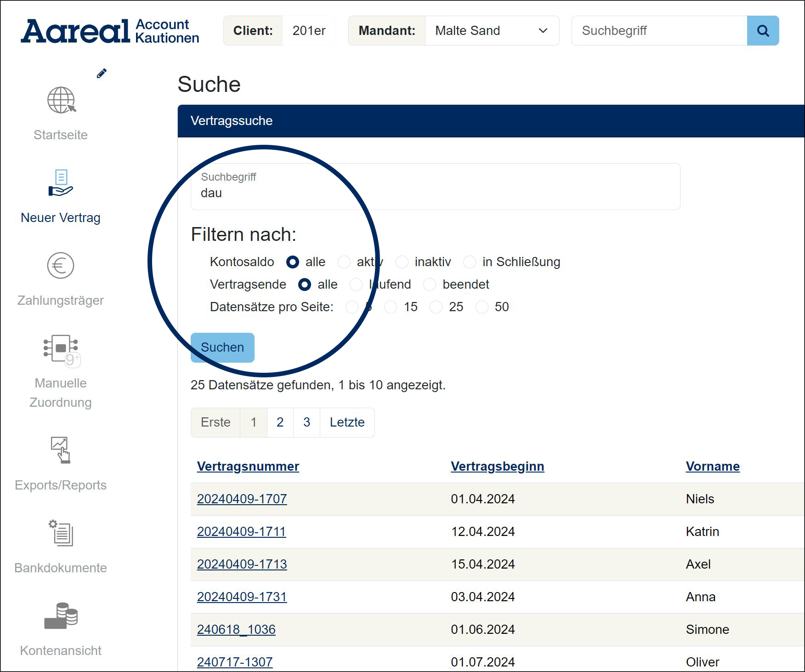Open Exports/Reports chart icon
Viewport: 805px width, 672px height.
(x=61, y=449)
